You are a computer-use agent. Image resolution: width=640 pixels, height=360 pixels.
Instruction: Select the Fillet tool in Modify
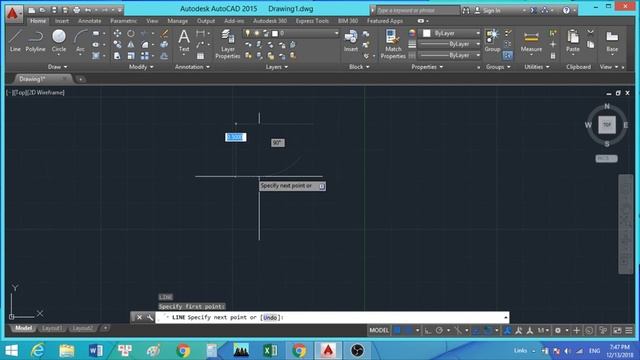145,44
